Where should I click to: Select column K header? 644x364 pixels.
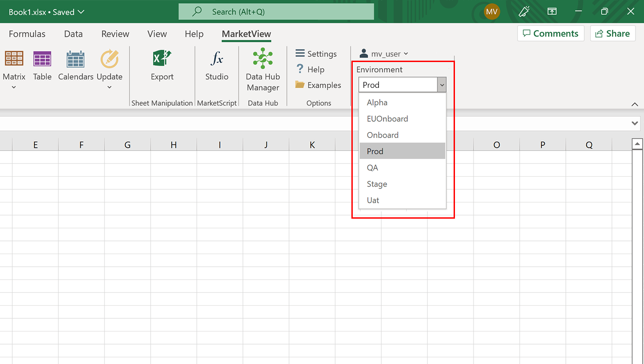click(312, 145)
